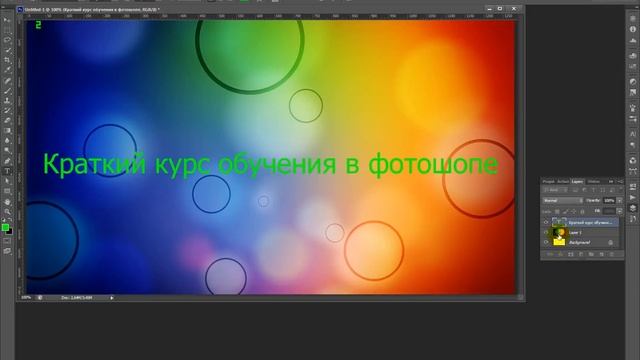Create new adjustment layer icon

coord(581,254)
